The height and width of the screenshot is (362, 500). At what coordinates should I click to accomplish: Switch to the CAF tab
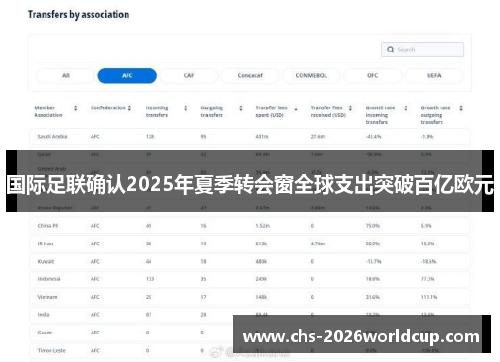point(189,75)
